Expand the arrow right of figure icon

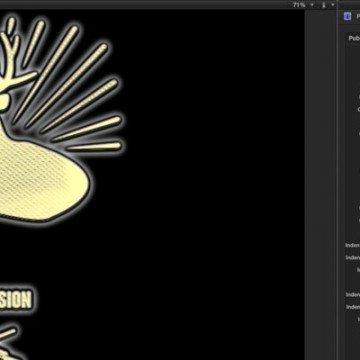pos(332,5)
